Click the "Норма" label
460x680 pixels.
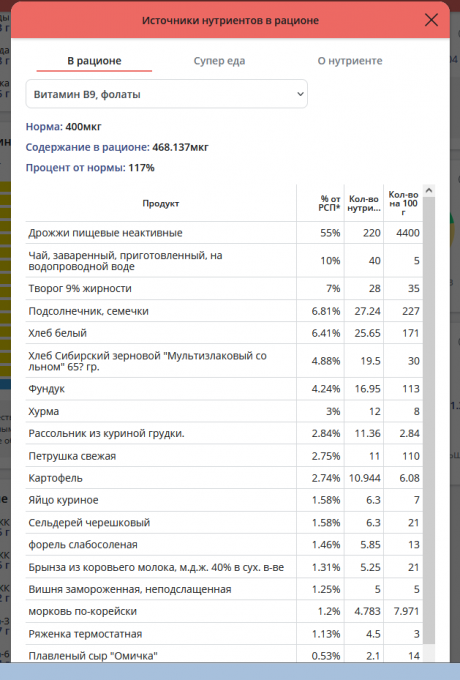pyautogui.click(x=44, y=127)
